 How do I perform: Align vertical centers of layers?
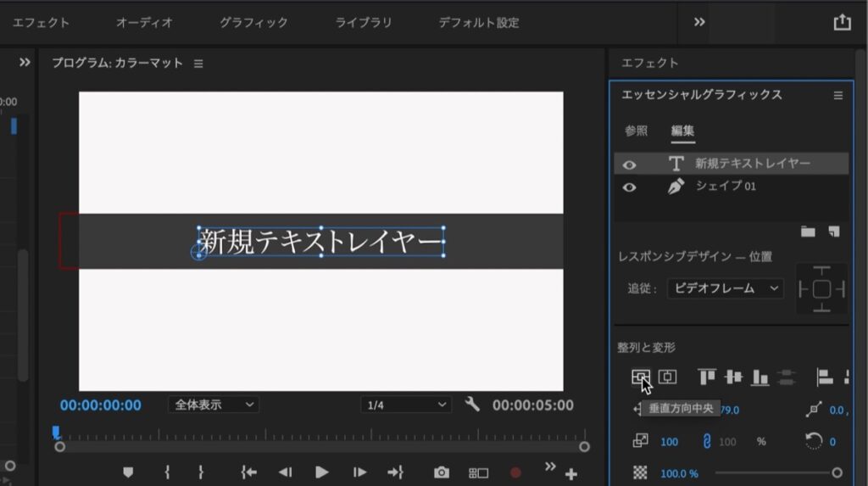733,377
